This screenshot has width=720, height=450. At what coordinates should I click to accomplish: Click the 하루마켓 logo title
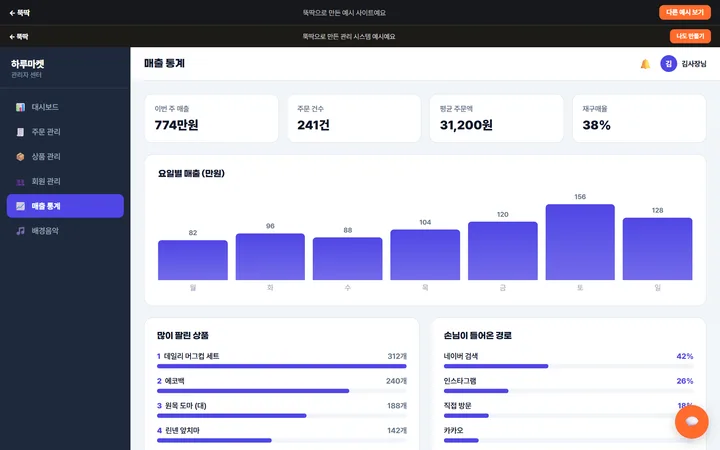[28, 64]
